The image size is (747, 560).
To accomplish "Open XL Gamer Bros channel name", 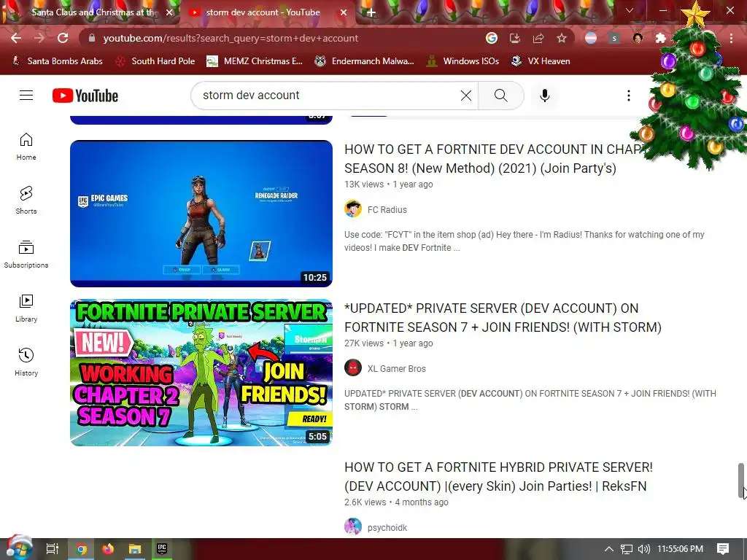I will (x=396, y=368).
